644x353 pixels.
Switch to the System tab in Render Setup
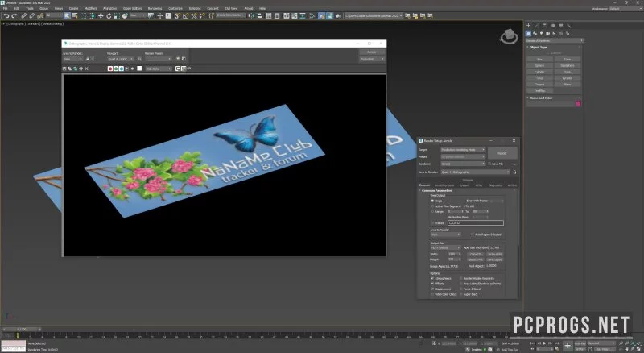[464, 185]
